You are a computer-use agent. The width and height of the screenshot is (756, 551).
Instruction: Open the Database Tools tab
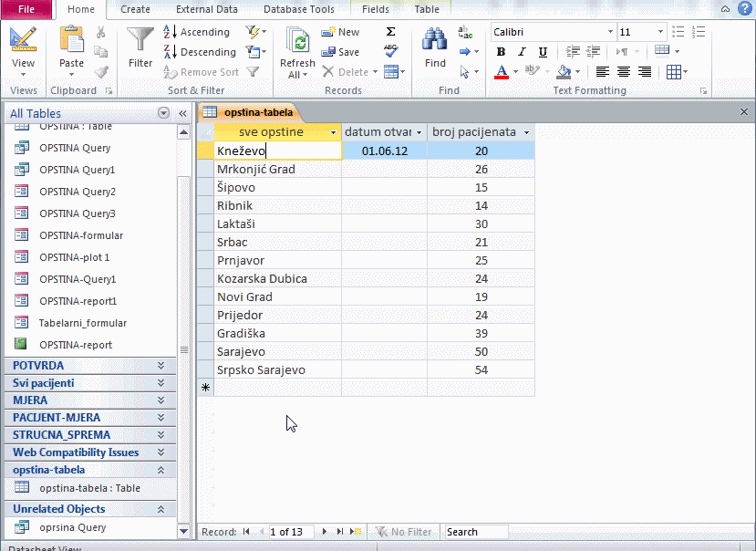click(x=298, y=9)
